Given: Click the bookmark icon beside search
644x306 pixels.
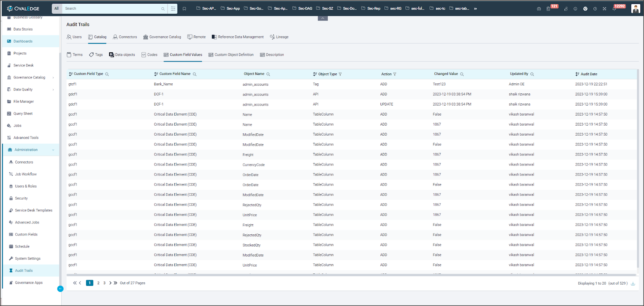Looking at the screenshot, I should (184, 8).
